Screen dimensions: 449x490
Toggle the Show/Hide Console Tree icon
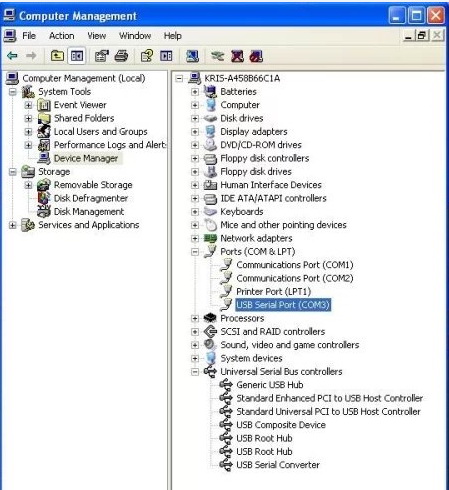tap(77, 56)
